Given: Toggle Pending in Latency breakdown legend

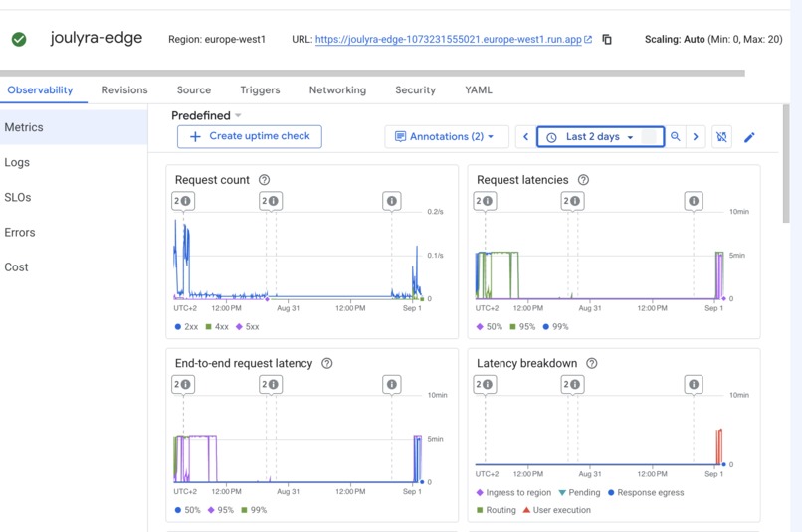Looking at the screenshot, I should [x=579, y=492].
